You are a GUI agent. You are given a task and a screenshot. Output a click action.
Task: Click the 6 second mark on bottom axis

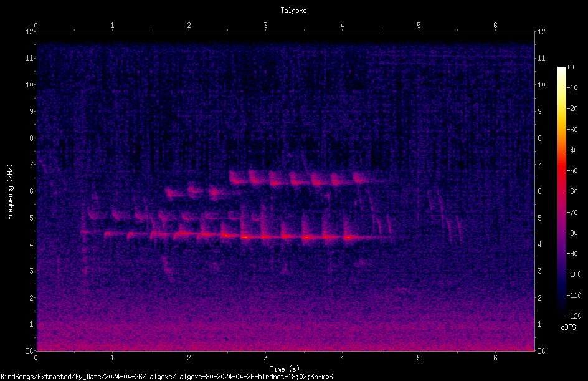(x=495, y=358)
